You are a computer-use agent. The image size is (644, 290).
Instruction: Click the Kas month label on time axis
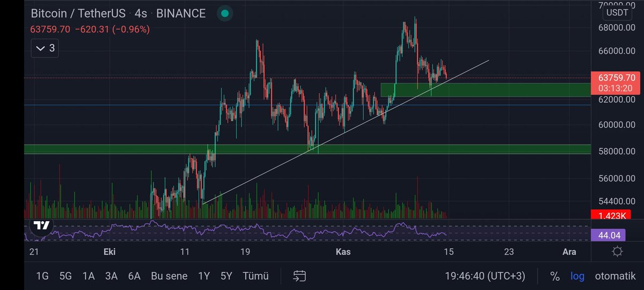tap(343, 251)
